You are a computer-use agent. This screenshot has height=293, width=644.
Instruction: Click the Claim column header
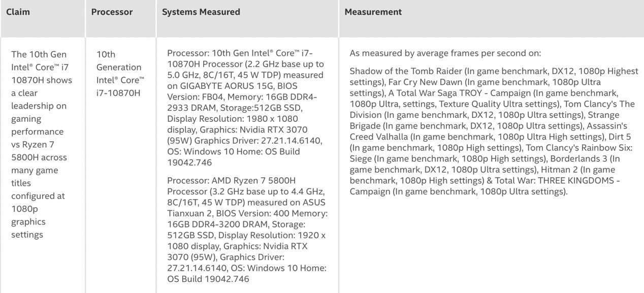tap(19, 12)
